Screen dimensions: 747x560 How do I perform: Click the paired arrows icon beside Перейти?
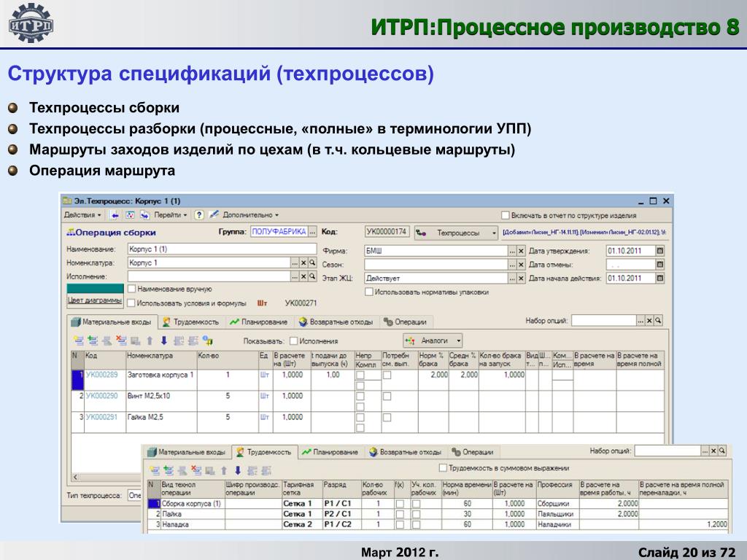click(x=145, y=215)
